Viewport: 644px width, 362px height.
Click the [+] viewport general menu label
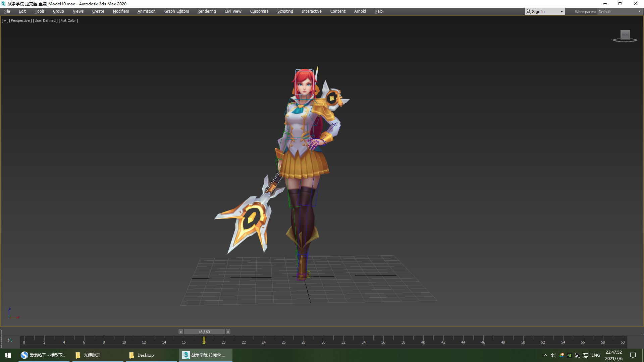click(5, 20)
